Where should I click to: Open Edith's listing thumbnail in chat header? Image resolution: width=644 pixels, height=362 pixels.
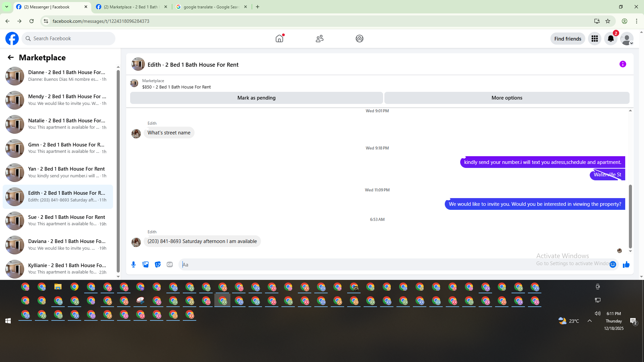tap(138, 64)
